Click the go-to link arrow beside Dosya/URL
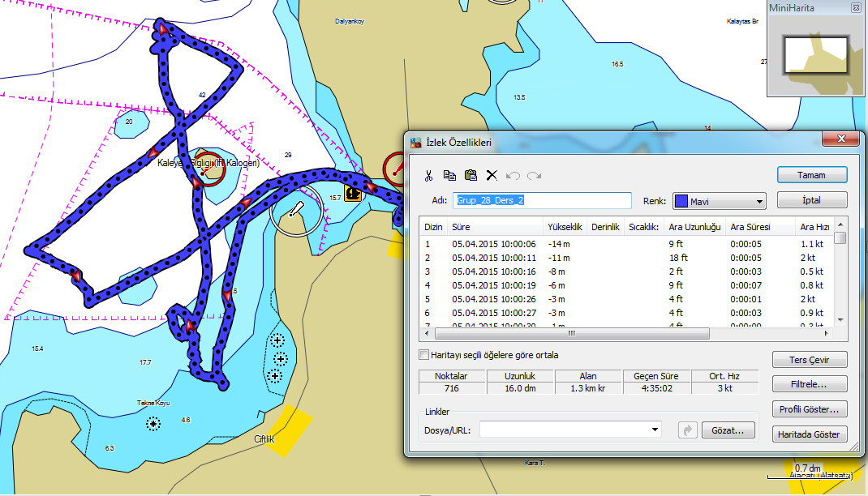 click(688, 430)
